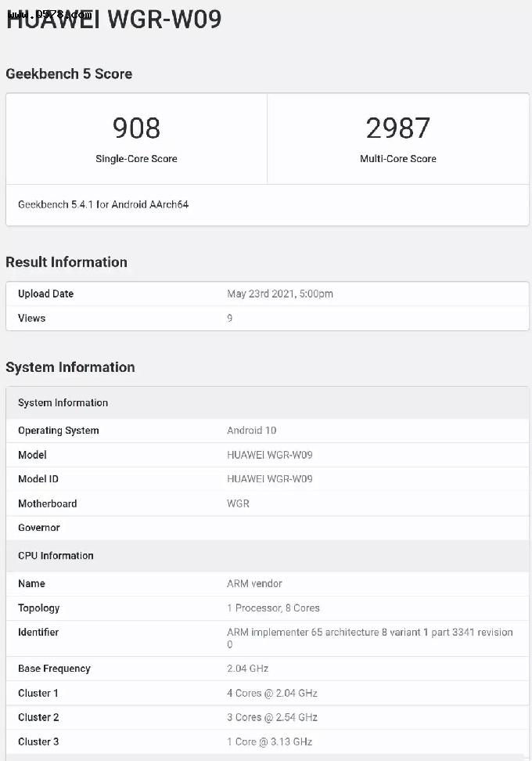Select the 4 Cores @ 2.04 GHz value
This screenshot has width=532, height=761.
coord(272,693)
